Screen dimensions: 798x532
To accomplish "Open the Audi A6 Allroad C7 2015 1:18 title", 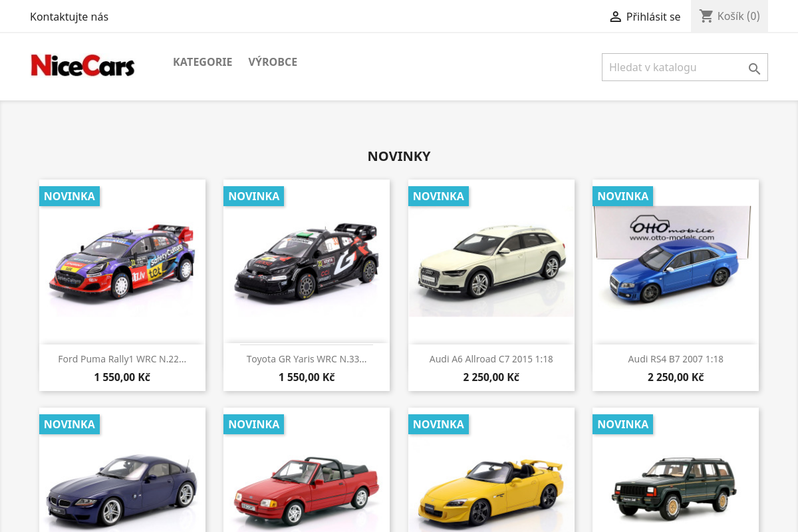I will pos(491,359).
